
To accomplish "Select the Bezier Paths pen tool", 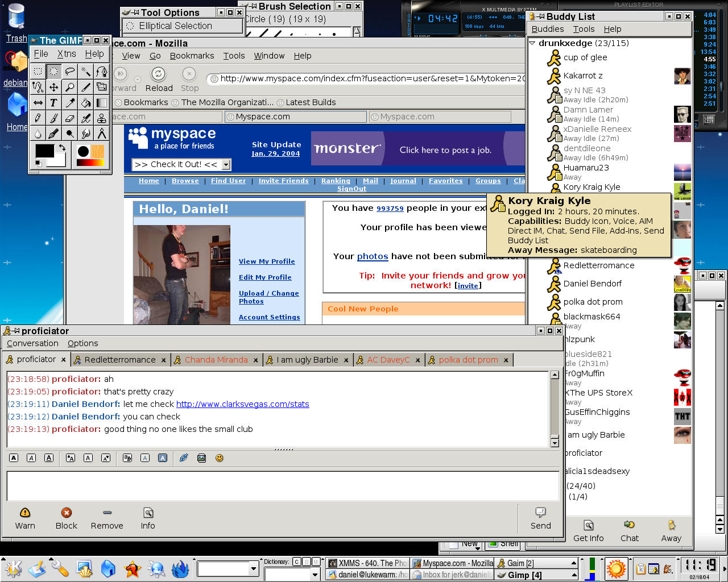I will [x=101, y=71].
